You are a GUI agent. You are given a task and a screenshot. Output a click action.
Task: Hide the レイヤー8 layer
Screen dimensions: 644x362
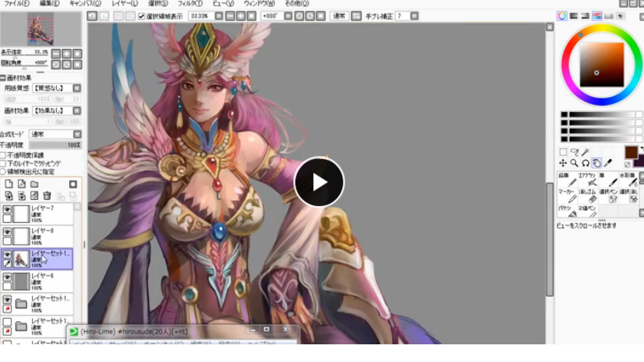pyautogui.click(x=7, y=232)
